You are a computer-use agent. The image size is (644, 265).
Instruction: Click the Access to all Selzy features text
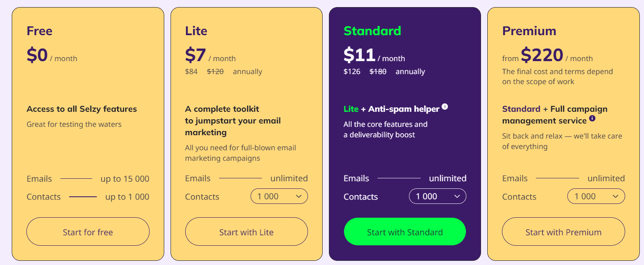[82, 109]
